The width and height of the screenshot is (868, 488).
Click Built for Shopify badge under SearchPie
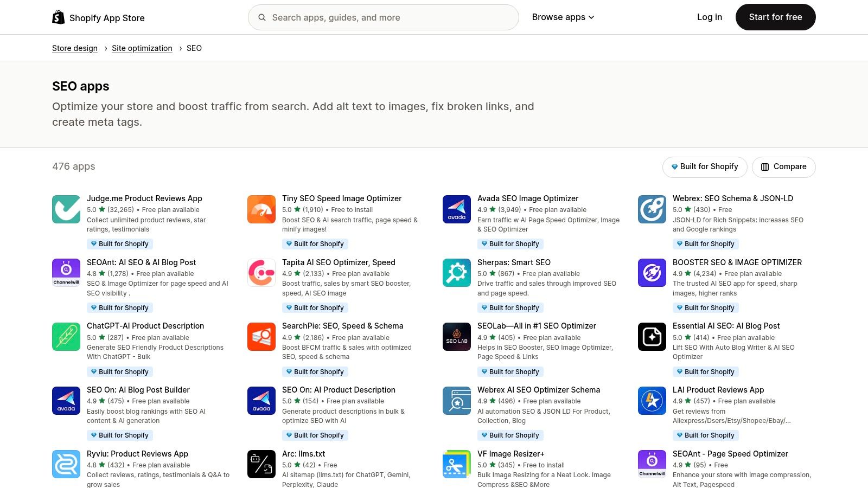pos(315,372)
